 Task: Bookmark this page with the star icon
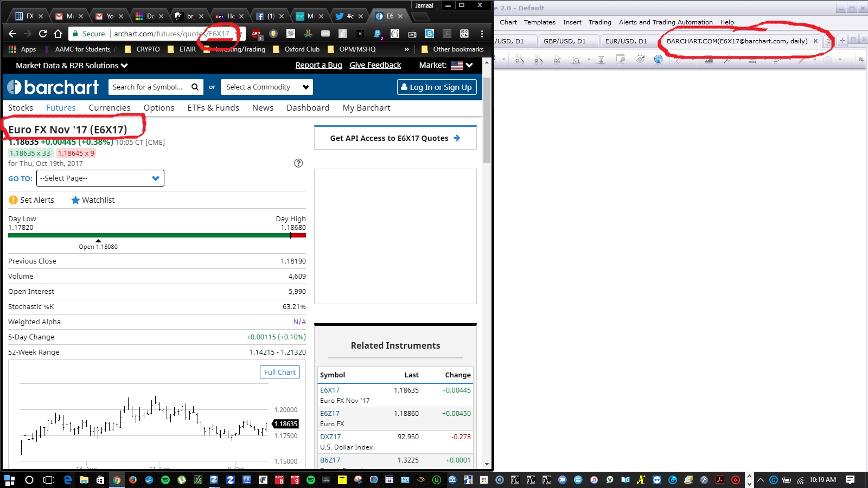(x=238, y=34)
